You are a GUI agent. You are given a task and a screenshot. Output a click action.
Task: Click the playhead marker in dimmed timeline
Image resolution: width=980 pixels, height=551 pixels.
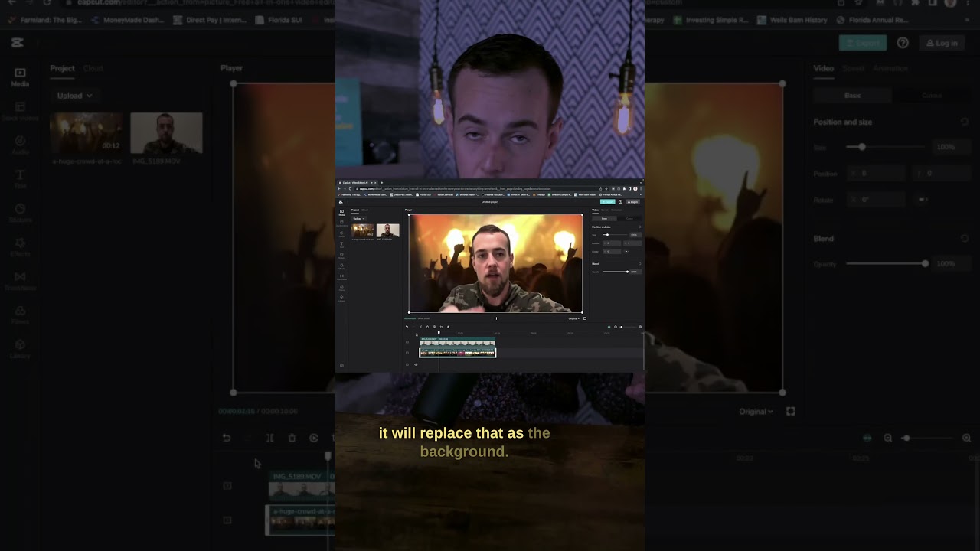pos(328,455)
